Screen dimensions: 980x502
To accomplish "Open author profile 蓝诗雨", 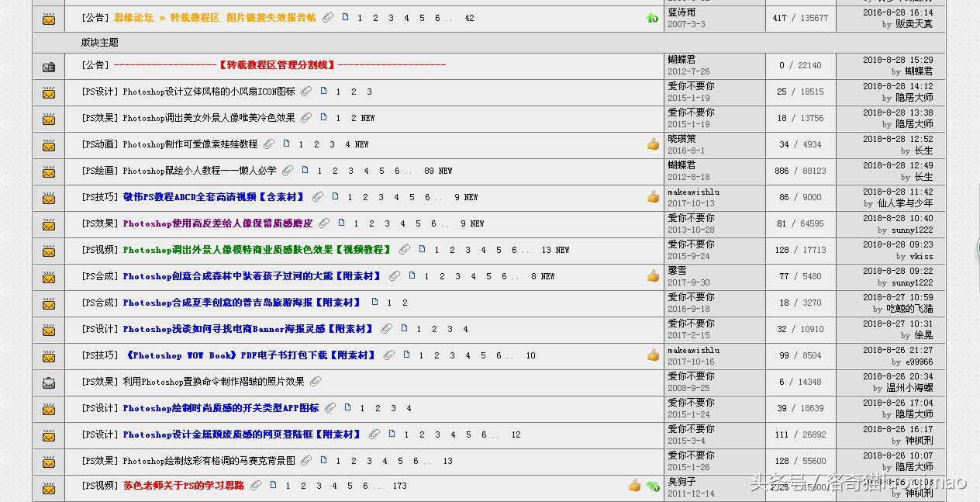I will click(682, 12).
